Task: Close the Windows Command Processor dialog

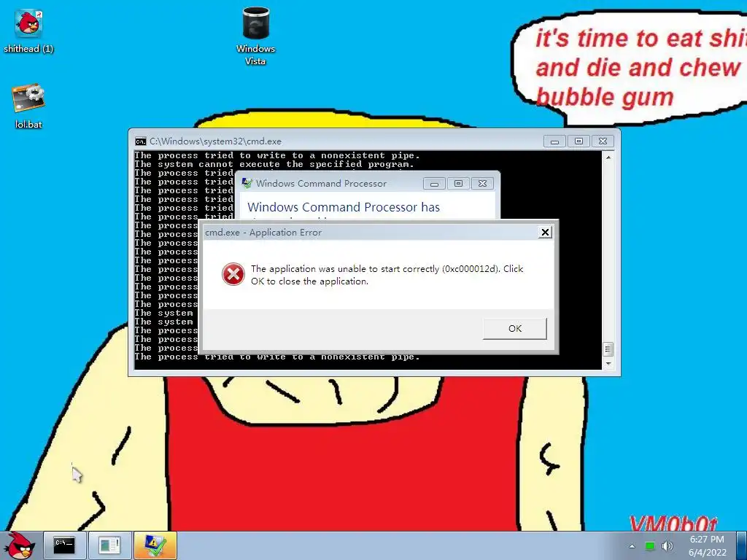Action: pyautogui.click(x=483, y=184)
